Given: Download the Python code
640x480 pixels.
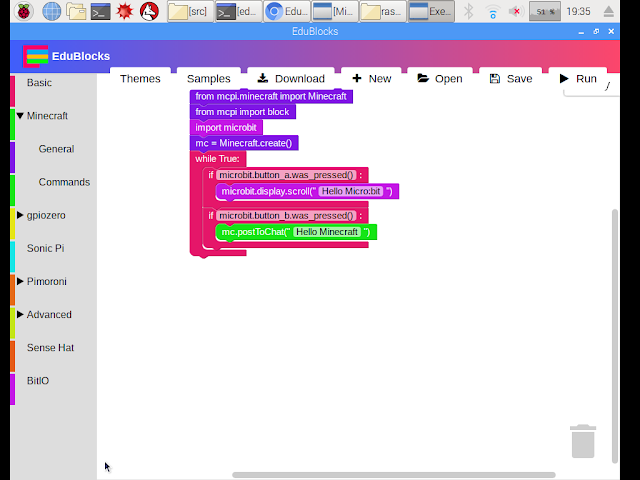Looking at the screenshot, I should point(291,78).
